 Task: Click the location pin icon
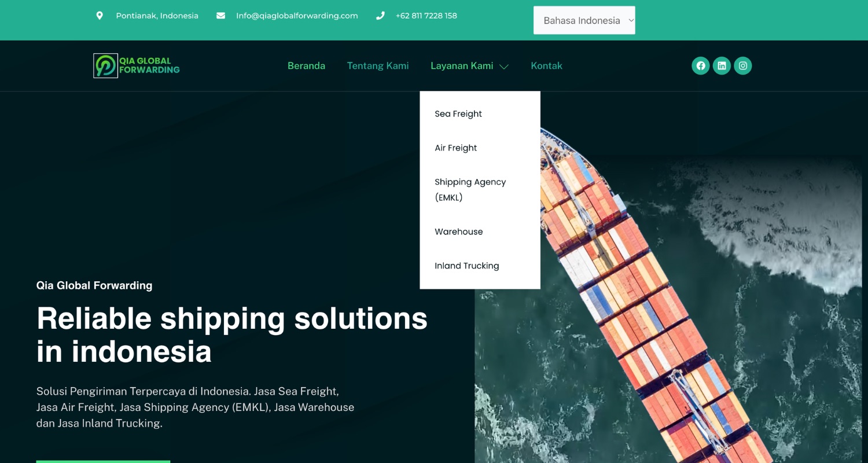[x=100, y=16]
